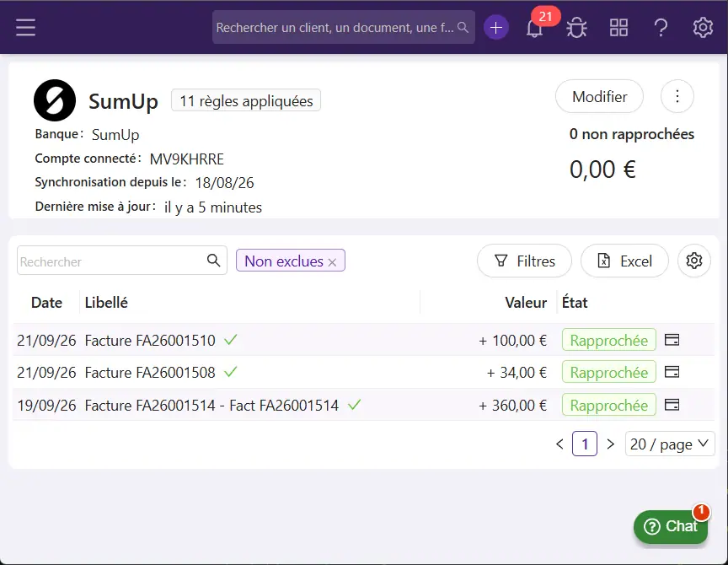Click the bug report icon

coord(576,28)
